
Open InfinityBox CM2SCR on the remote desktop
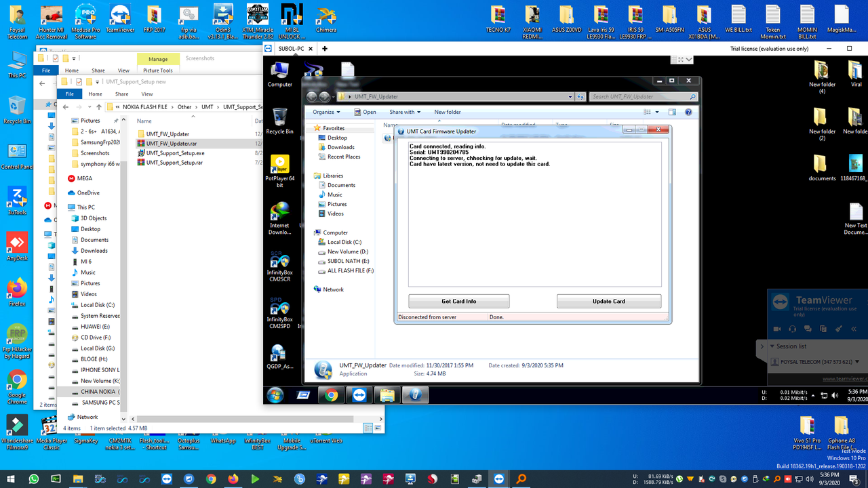point(279,267)
